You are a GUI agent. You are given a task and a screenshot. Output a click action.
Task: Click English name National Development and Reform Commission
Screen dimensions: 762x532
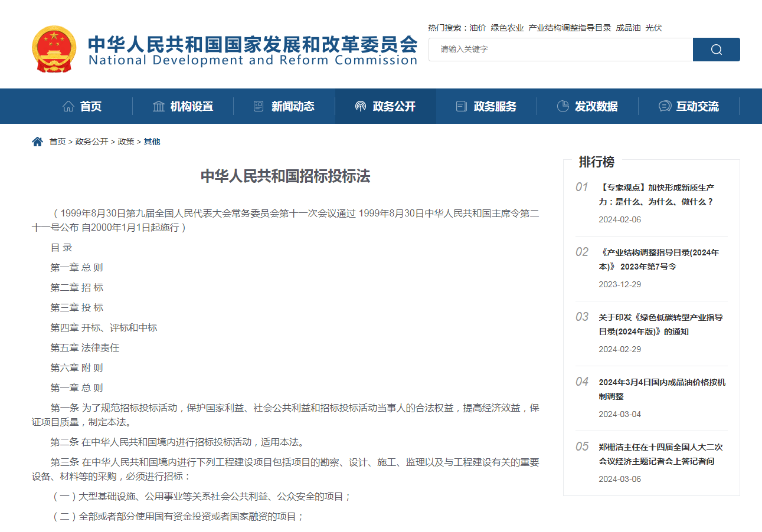[x=253, y=60]
